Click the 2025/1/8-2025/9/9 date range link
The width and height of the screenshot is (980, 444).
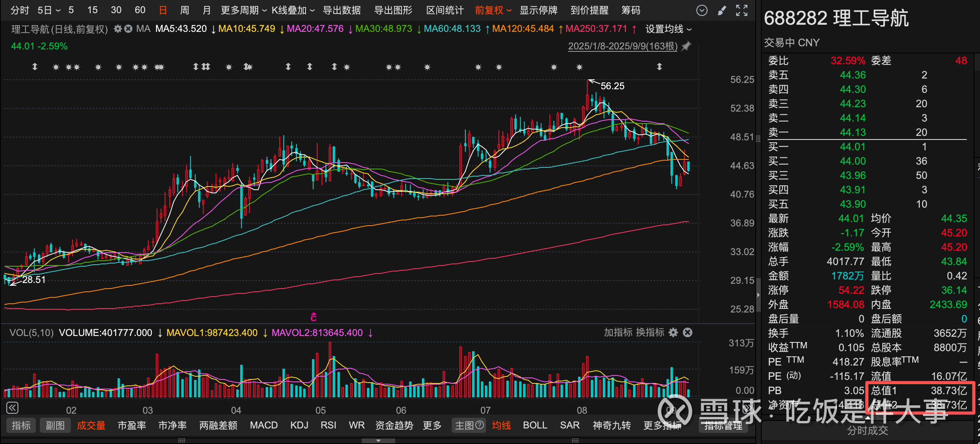(x=622, y=46)
